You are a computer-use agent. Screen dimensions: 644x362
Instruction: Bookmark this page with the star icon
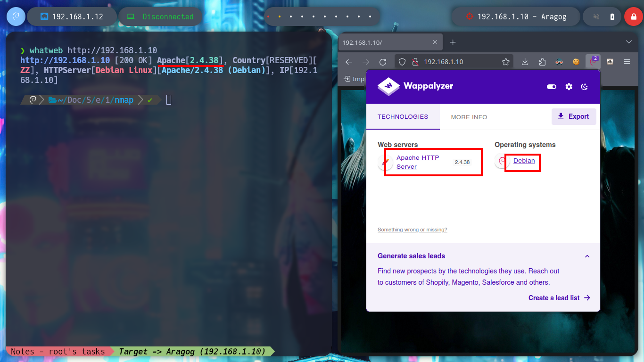(x=506, y=62)
